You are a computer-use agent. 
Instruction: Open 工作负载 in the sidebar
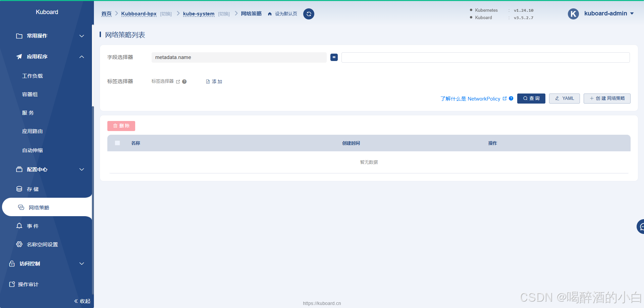click(33, 76)
